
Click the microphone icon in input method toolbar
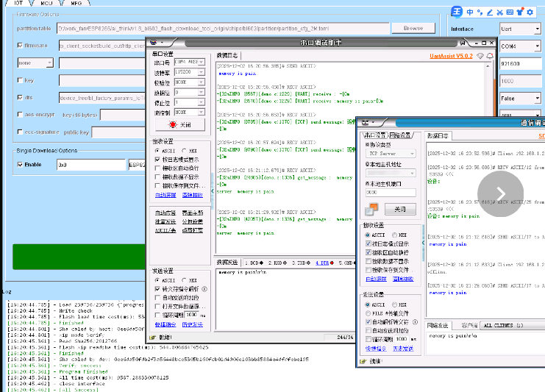coord(490,13)
